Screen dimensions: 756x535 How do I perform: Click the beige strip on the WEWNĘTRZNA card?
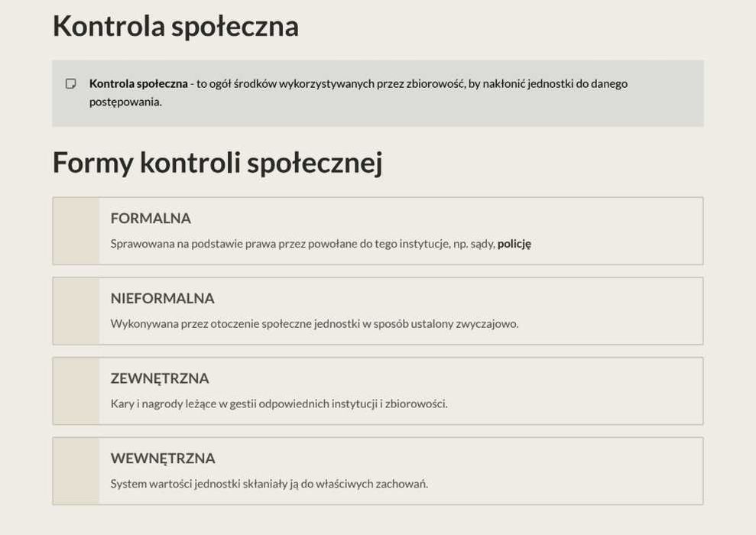click(x=76, y=471)
